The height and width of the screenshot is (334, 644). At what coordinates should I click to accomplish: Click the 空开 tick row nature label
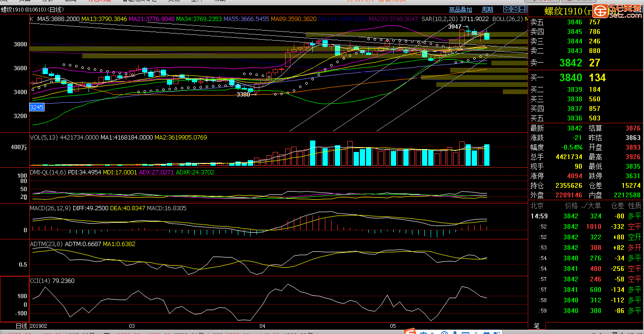point(634,237)
